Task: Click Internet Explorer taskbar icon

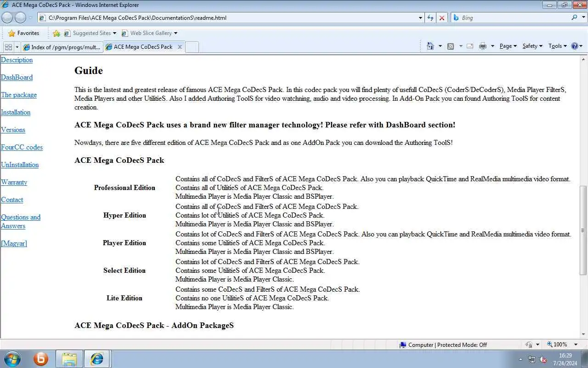Action: point(97,359)
